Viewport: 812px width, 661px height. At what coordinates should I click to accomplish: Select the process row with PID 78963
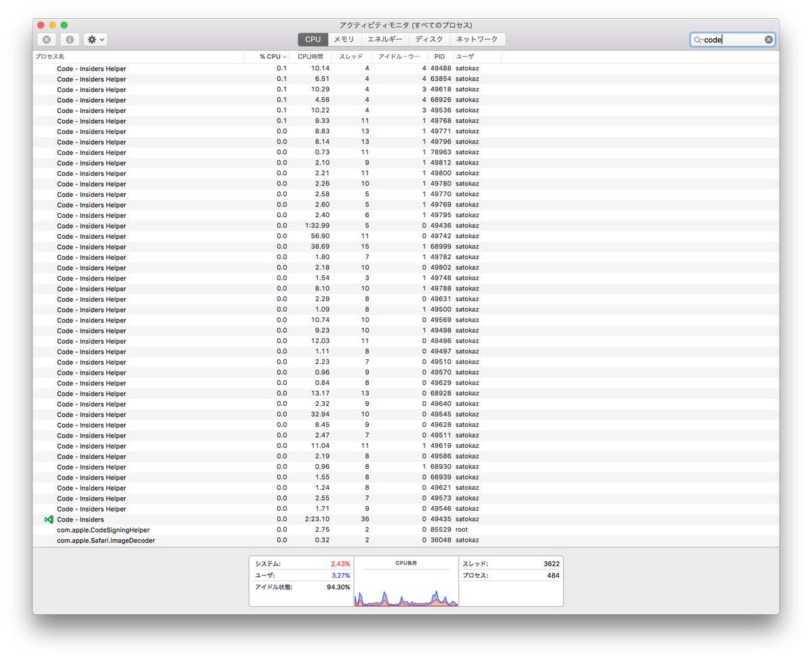[x=406, y=152]
